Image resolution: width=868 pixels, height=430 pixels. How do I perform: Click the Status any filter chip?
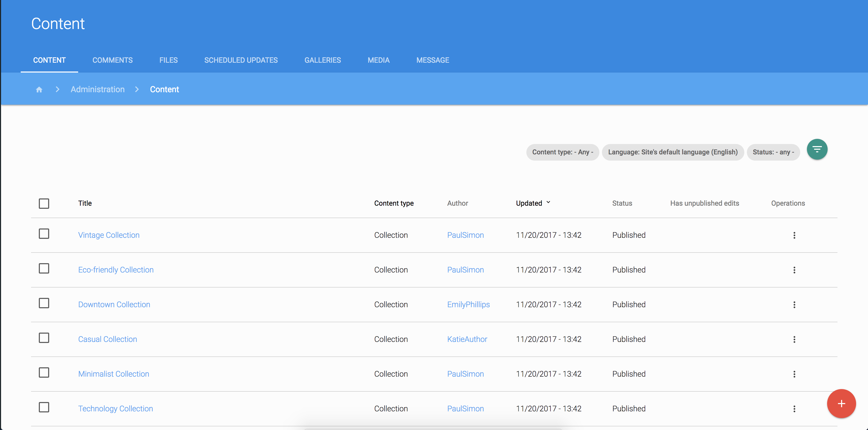(773, 152)
